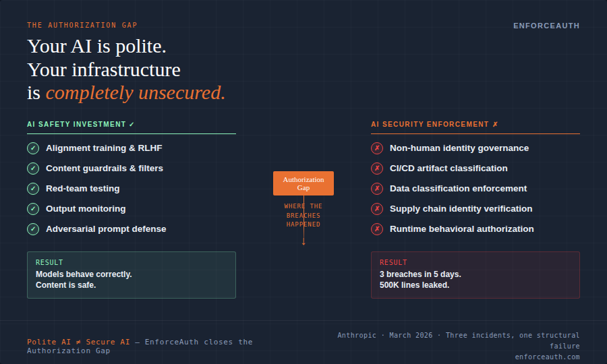The image size is (607, 364).
Task: Select the AI Safety Investment heading
Action: [81, 124]
